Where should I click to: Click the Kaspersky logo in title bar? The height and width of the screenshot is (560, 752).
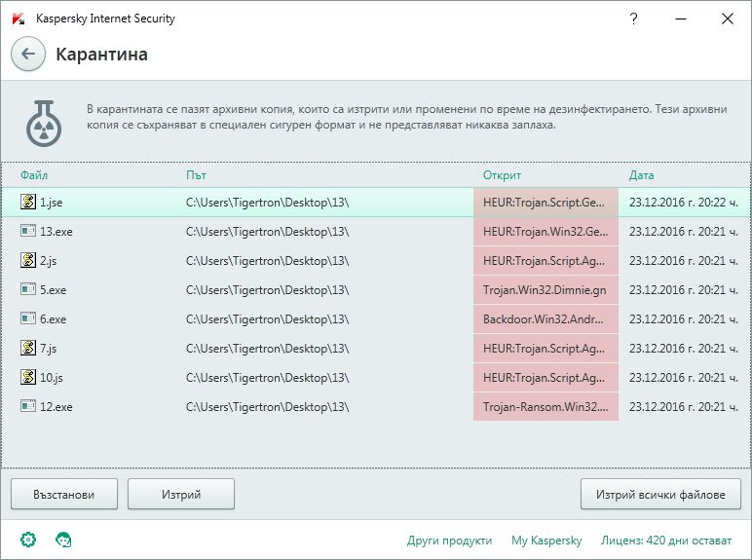[x=19, y=19]
